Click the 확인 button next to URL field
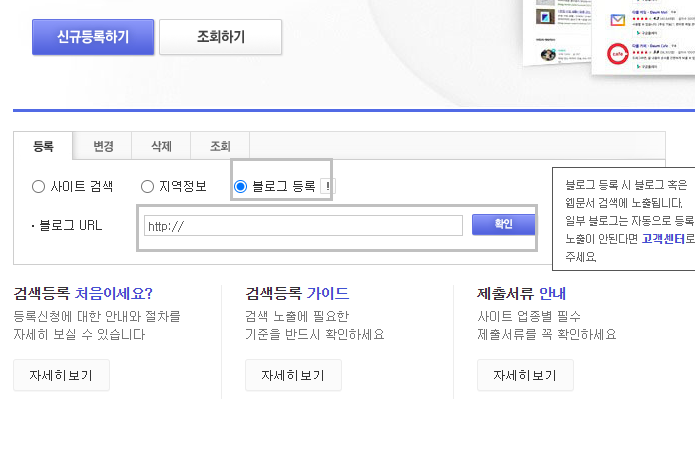Image resolution: width=695 pixels, height=451 pixels. [504, 225]
